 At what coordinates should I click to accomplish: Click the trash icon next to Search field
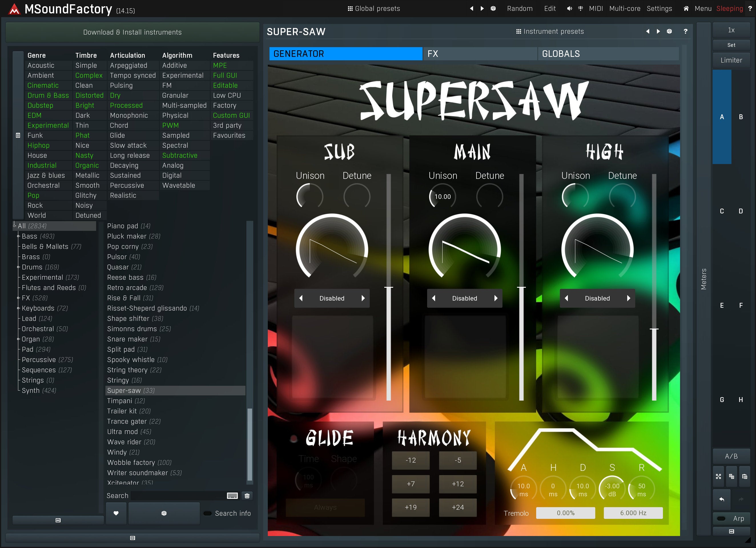[247, 496]
